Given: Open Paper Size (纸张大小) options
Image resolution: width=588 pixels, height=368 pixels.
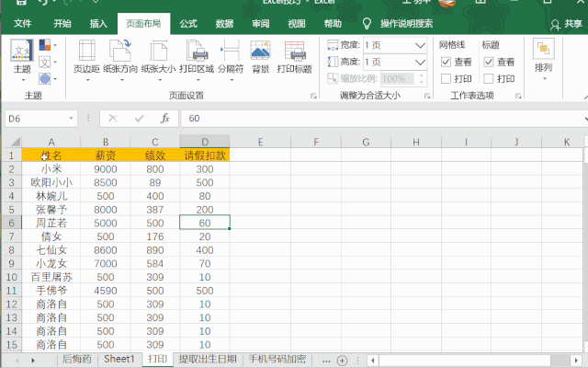Looking at the screenshot, I should (159, 62).
